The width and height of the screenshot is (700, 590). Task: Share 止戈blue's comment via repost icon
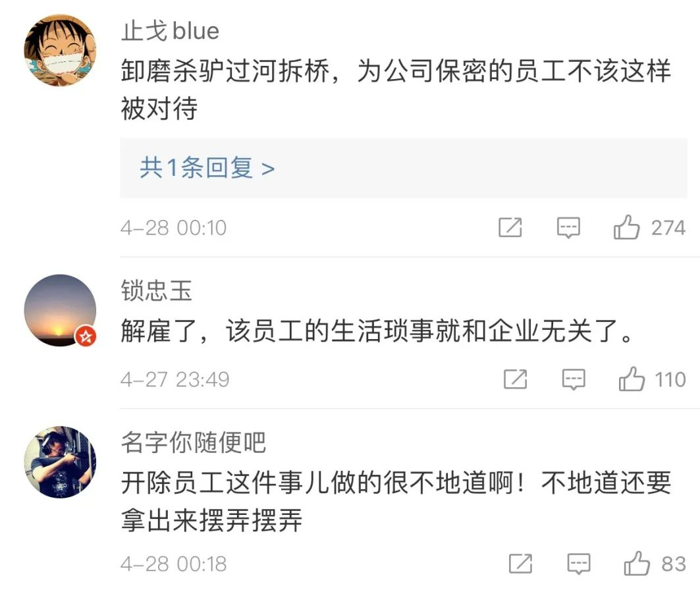510,227
